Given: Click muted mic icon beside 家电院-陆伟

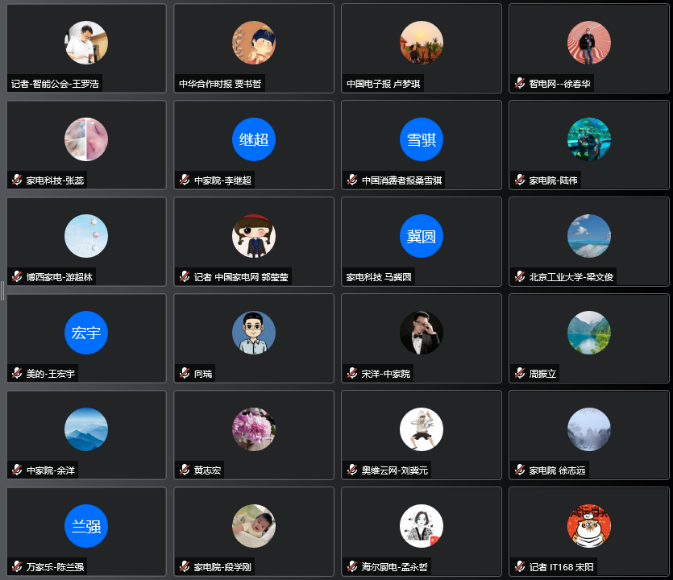Looking at the screenshot, I should [x=520, y=180].
